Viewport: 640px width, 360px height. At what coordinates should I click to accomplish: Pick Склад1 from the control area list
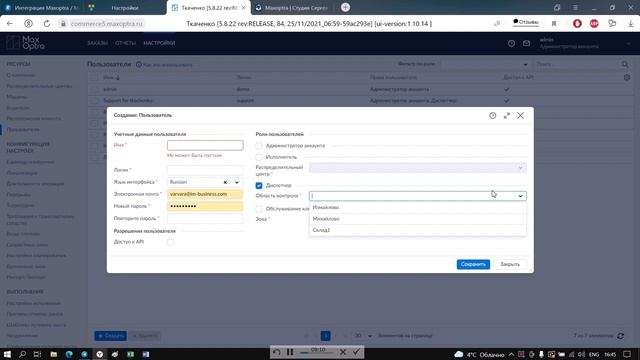(418, 230)
